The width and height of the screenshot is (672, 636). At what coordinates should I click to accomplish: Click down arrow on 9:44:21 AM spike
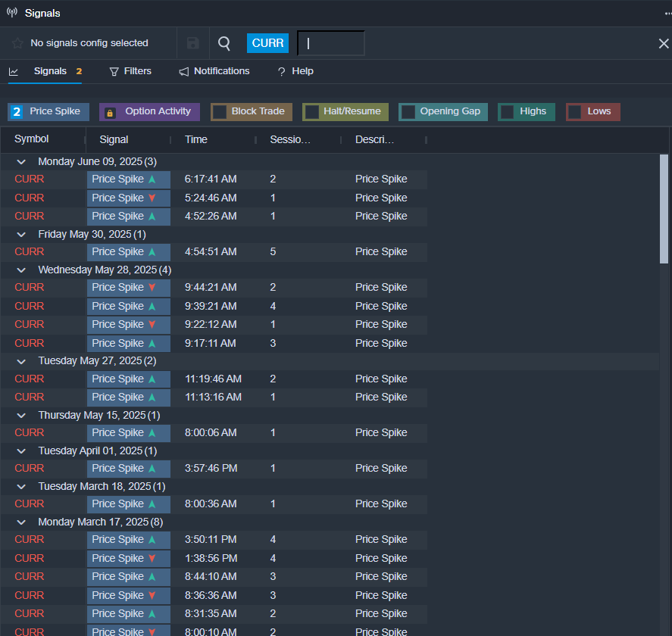tap(152, 288)
